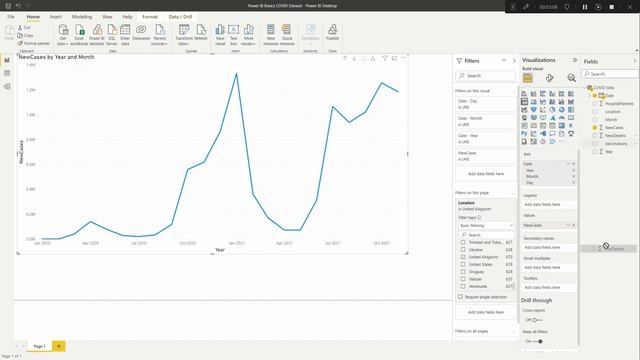This screenshot has height=360, width=640.
Task: Check the Vaccinations field
Action: [x=595, y=144]
